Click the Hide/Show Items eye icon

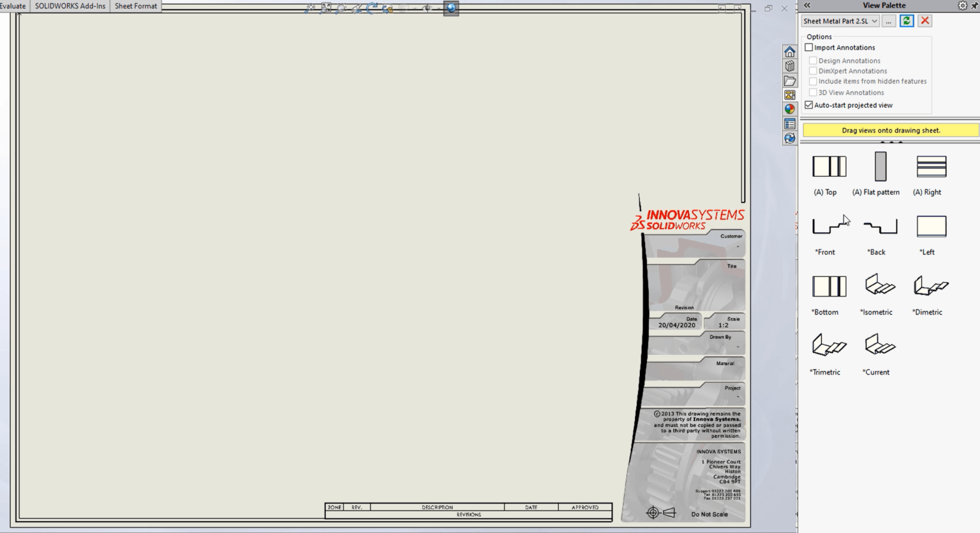tap(427, 8)
